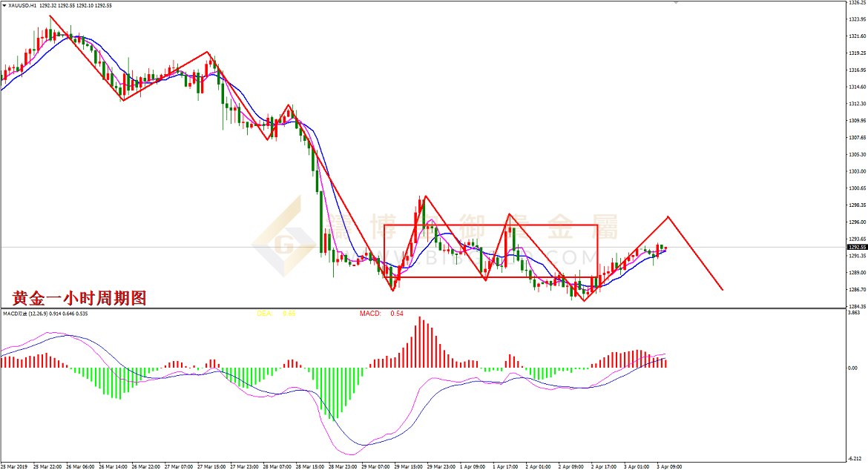Click time axis label 3 Apr 09:00
The height and width of the screenshot is (470, 868).
(x=669, y=467)
